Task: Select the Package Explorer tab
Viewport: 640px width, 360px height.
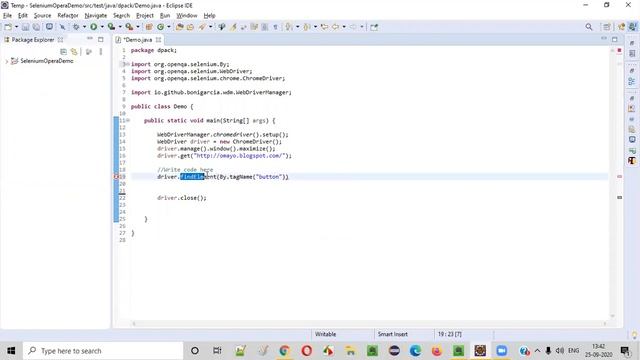Action: click(x=33, y=40)
